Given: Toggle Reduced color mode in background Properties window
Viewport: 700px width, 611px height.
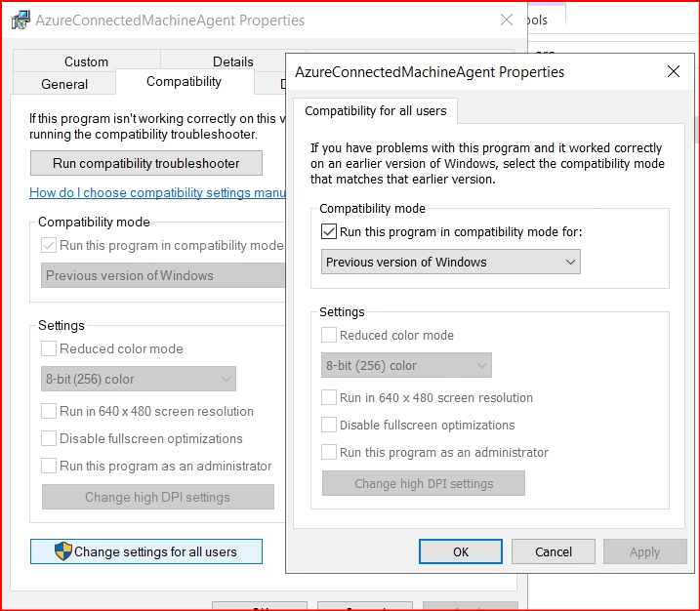Looking at the screenshot, I should [x=49, y=348].
